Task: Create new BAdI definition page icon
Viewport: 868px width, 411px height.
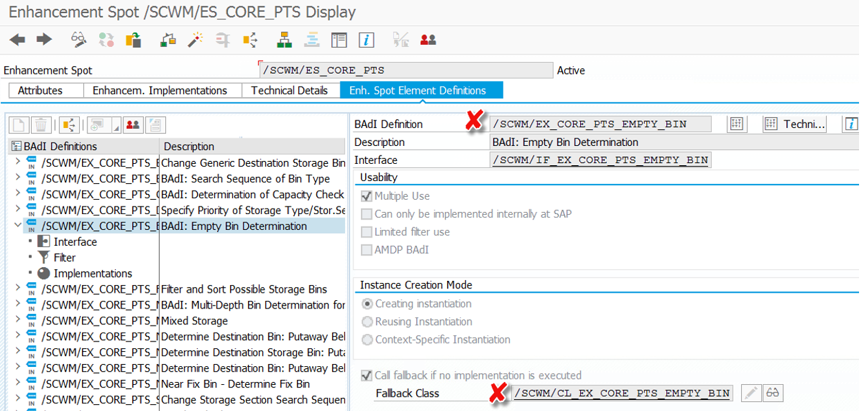Action: (x=19, y=125)
